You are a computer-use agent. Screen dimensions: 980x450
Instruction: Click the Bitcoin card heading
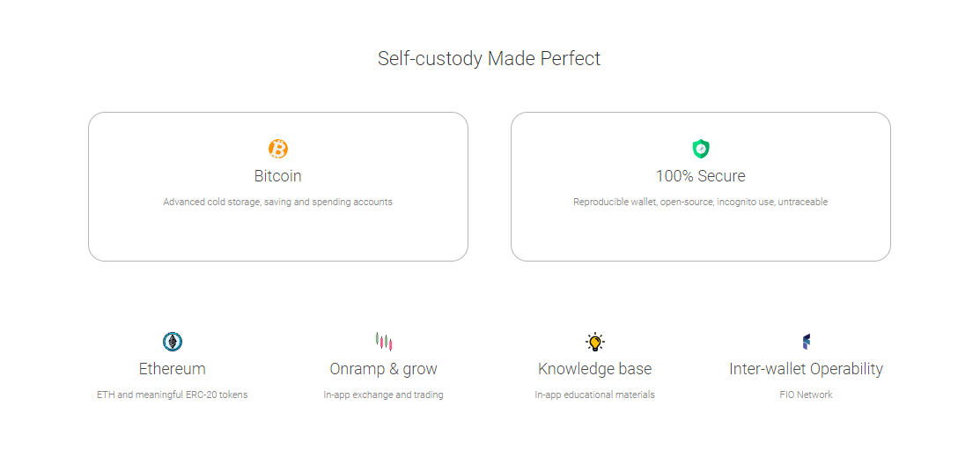(278, 176)
